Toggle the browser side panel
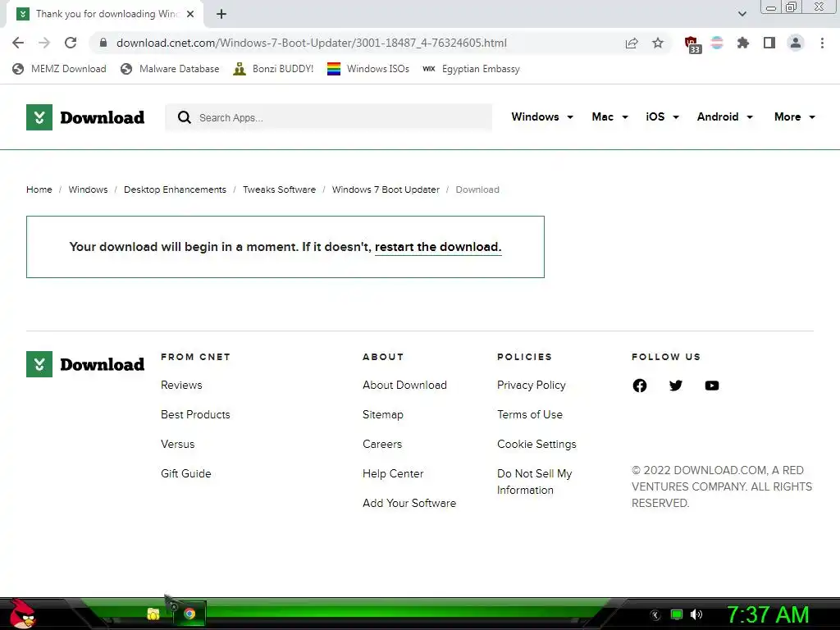The image size is (840, 630). (x=769, y=43)
